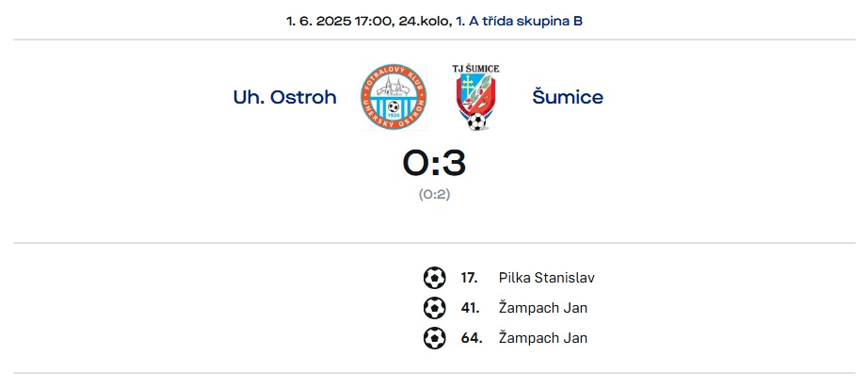Click the 41. minute label
The height and width of the screenshot is (388, 868).
tap(471, 308)
